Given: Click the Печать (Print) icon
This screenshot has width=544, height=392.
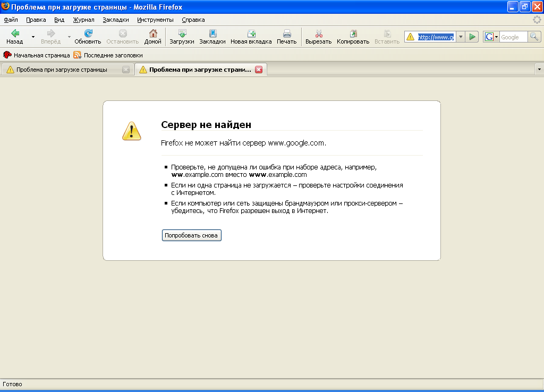Looking at the screenshot, I should click(287, 33).
